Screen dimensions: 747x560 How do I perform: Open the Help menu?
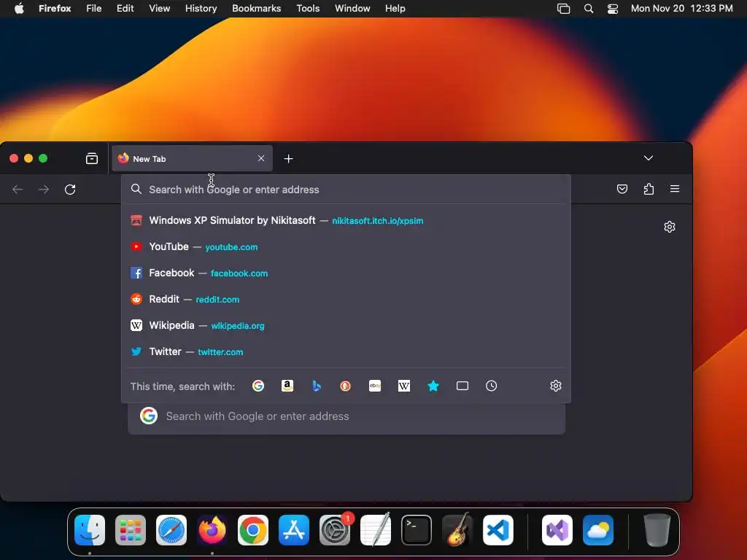[x=395, y=9]
